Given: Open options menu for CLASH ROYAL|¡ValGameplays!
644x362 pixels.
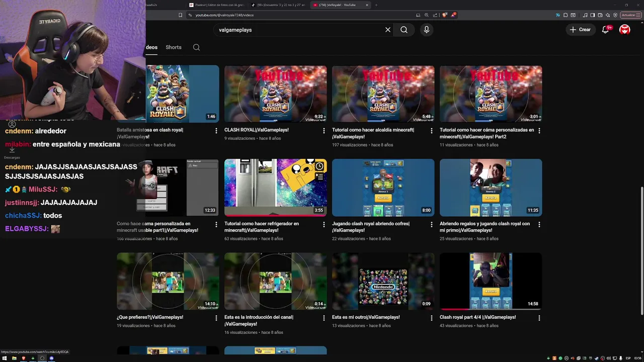Looking at the screenshot, I should (x=324, y=131).
